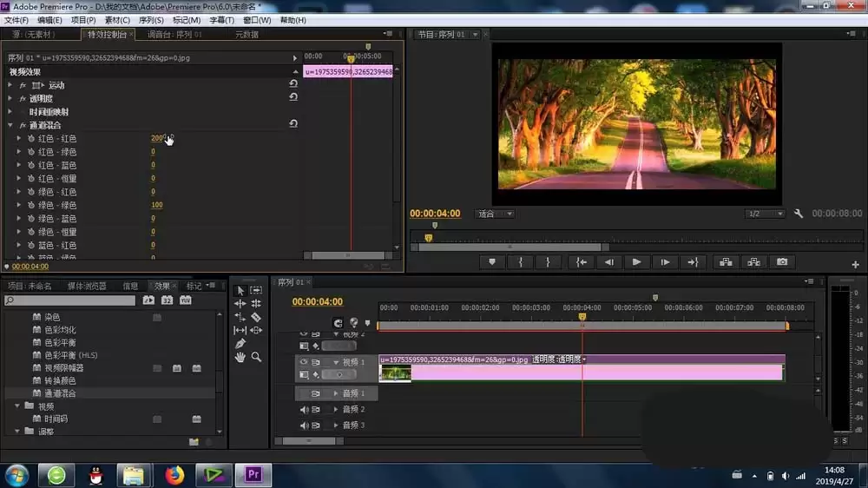The image size is (868, 488).
Task: Select the Slip tool
Action: [x=240, y=330]
